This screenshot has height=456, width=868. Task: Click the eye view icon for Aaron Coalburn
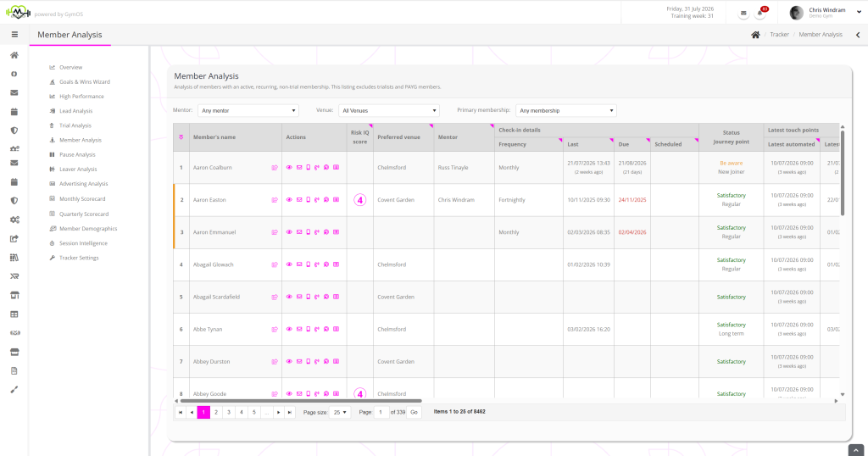pyautogui.click(x=289, y=167)
